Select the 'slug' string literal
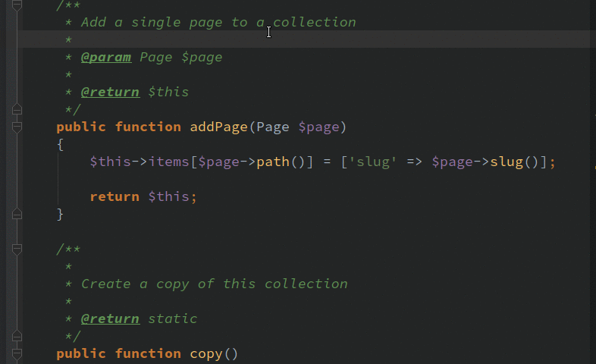 point(373,162)
